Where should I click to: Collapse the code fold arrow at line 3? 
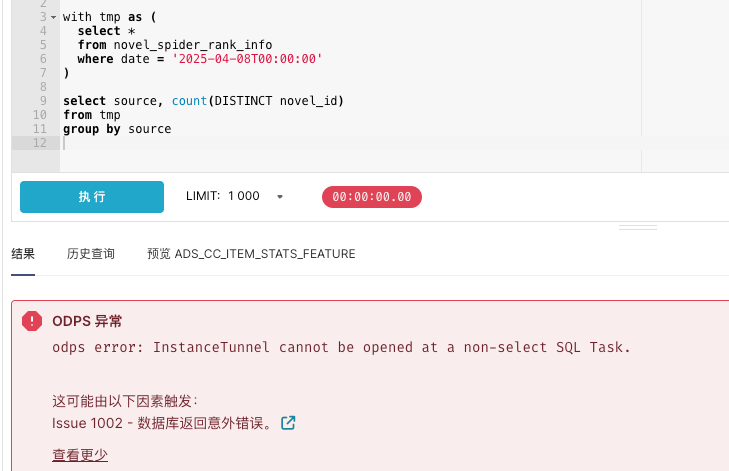coord(53,17)
